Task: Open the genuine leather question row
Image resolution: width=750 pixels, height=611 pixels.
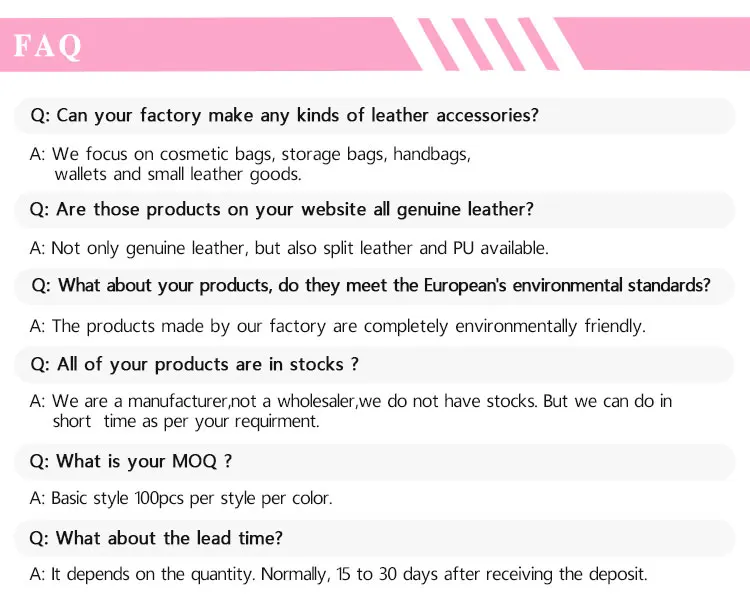Action: pos(375,210)
